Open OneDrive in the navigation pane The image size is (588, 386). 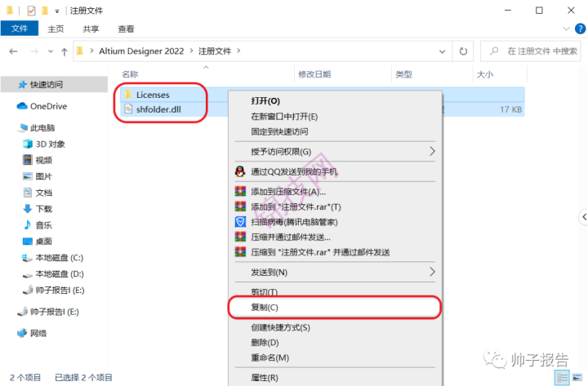tap(42, 106)
